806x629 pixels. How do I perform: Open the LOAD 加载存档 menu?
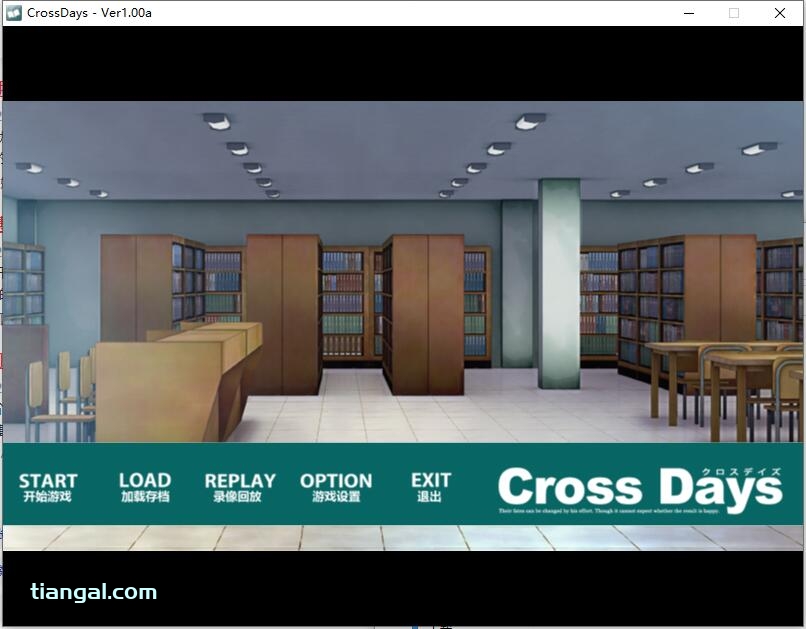pos(145,487)
